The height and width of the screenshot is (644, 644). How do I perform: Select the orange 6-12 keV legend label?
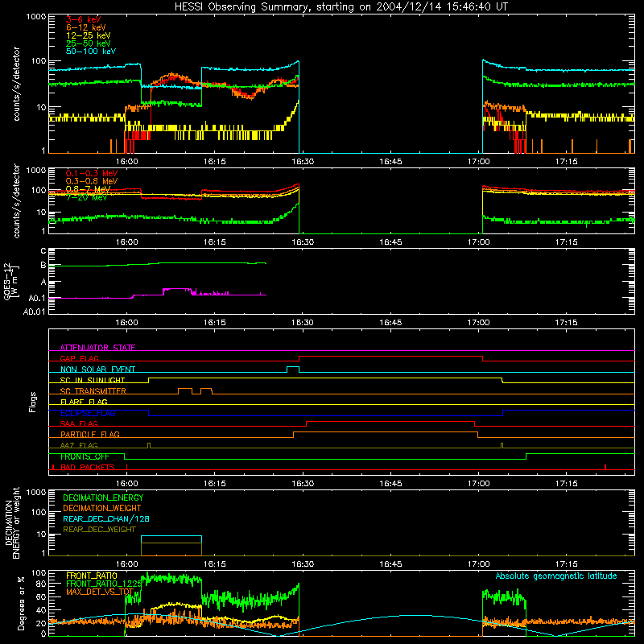click(x=85, y=27)
